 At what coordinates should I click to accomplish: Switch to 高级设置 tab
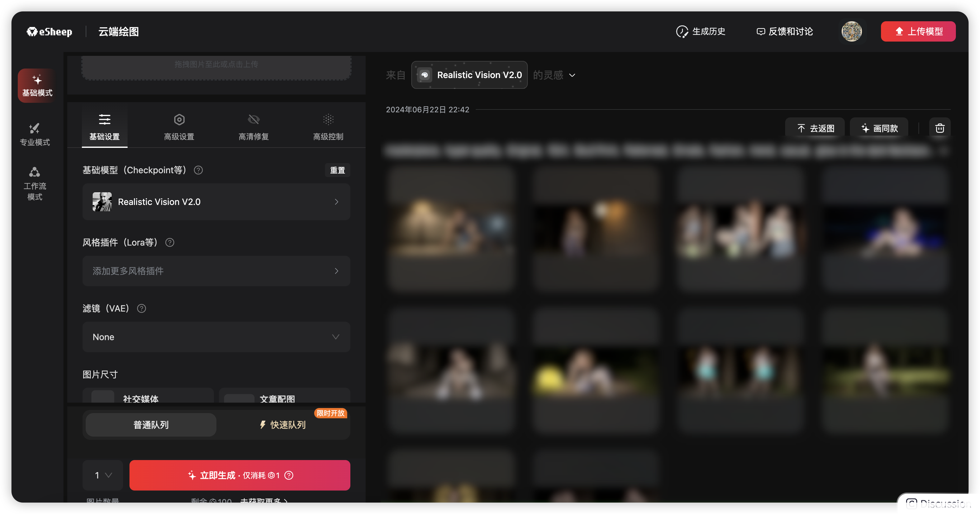(x=179, y=127)
